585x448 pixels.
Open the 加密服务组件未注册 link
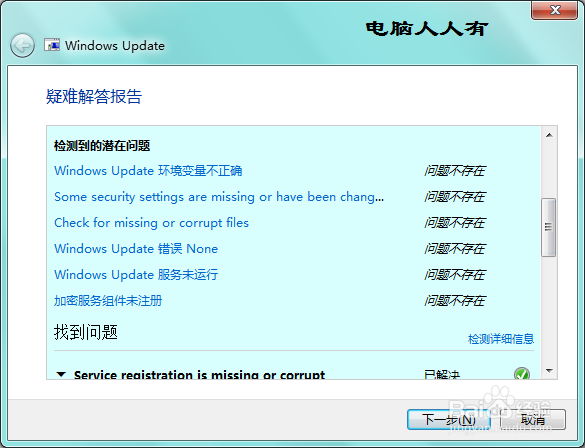[x=108, y=301]
